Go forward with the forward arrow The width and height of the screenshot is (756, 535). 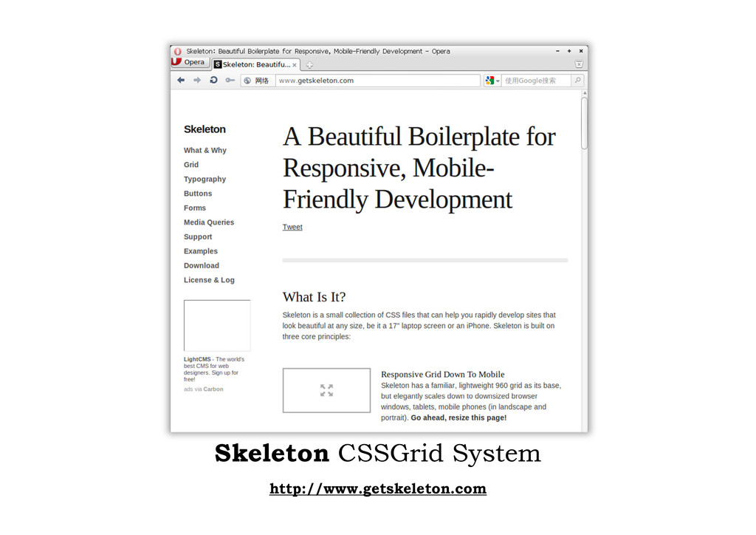tap(196, 80)
